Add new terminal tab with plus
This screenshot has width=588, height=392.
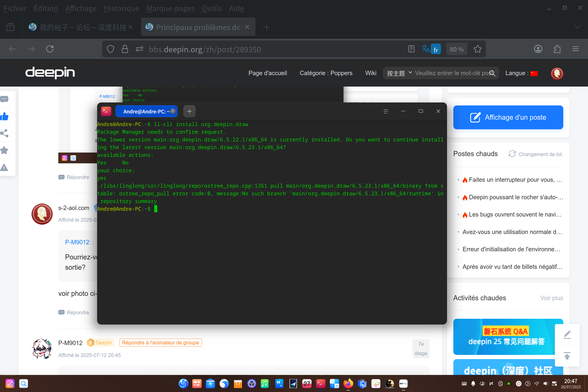click(189, 111)
